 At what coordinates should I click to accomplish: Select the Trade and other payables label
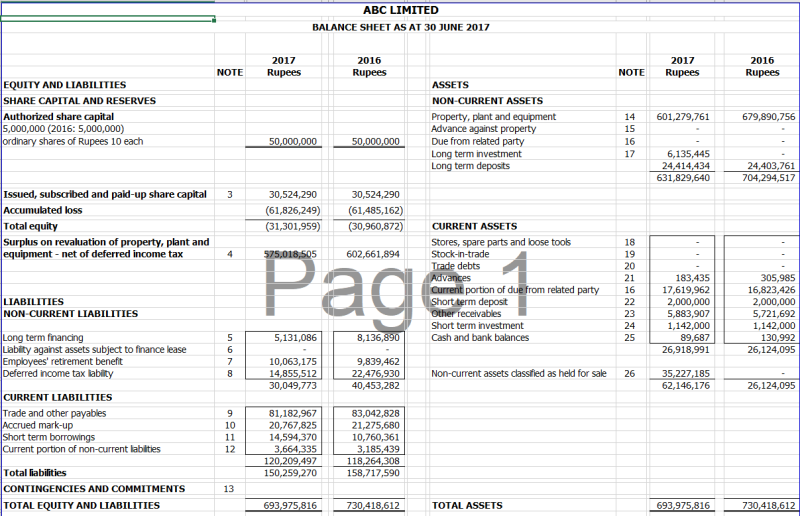(55, 413)
